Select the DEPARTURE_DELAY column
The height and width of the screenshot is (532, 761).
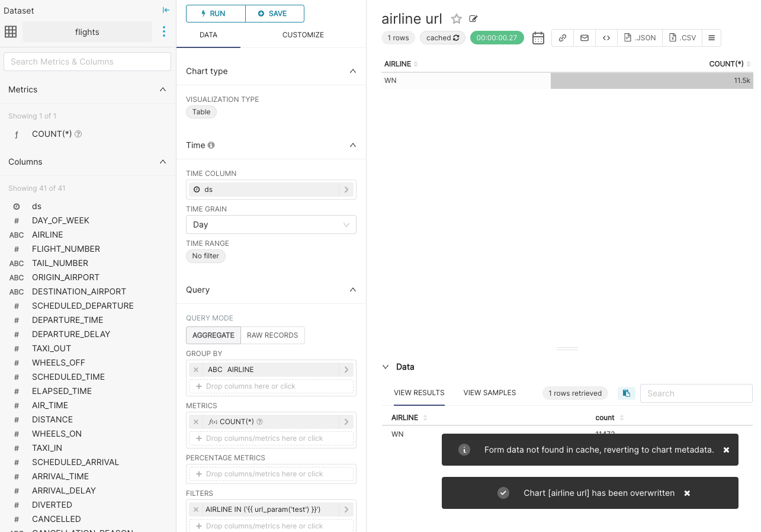(71, 334)
